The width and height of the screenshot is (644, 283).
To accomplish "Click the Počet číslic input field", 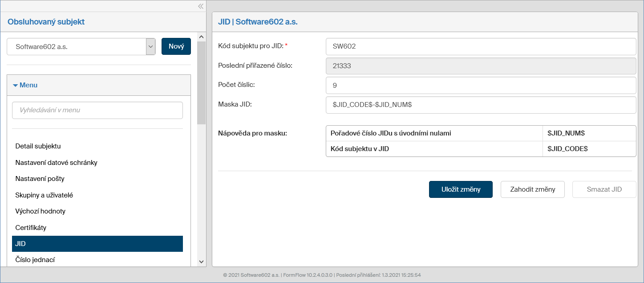I will (481, 86).
